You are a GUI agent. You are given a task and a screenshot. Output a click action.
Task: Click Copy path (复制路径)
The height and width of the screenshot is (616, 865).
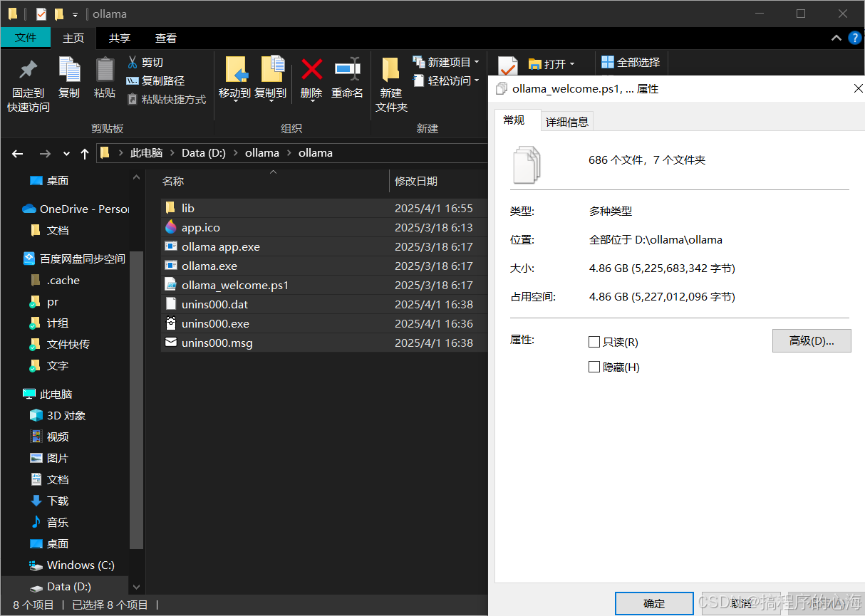pyautogui.click(x=155, y=81)
